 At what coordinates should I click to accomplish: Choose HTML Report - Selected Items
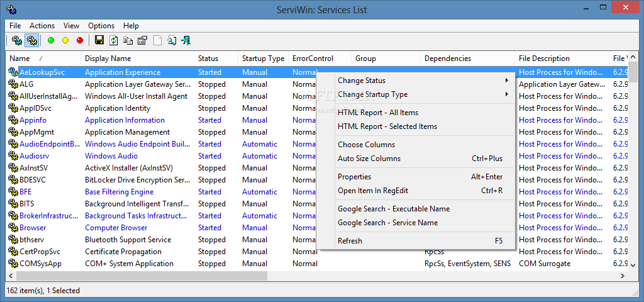416,126
